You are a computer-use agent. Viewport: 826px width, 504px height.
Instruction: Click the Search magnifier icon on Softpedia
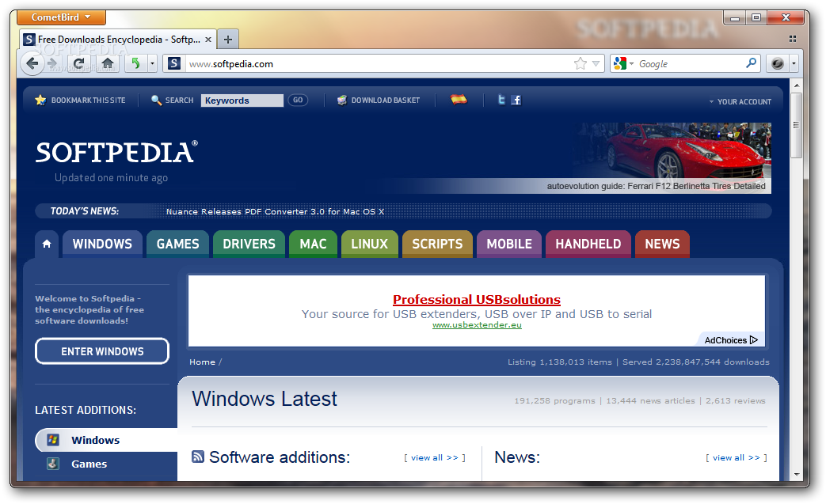click(x=156, y=100)
